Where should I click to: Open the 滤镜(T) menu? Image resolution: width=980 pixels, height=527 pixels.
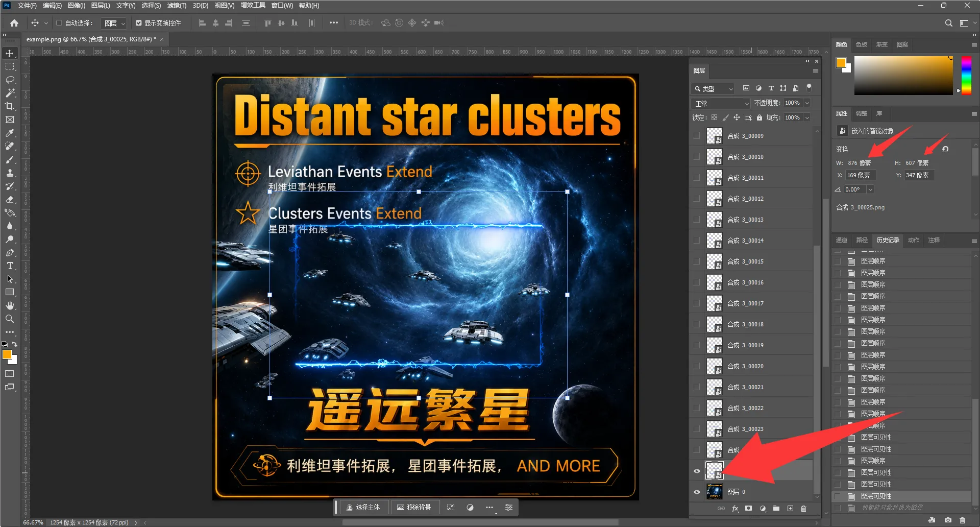tap(177, 6)
